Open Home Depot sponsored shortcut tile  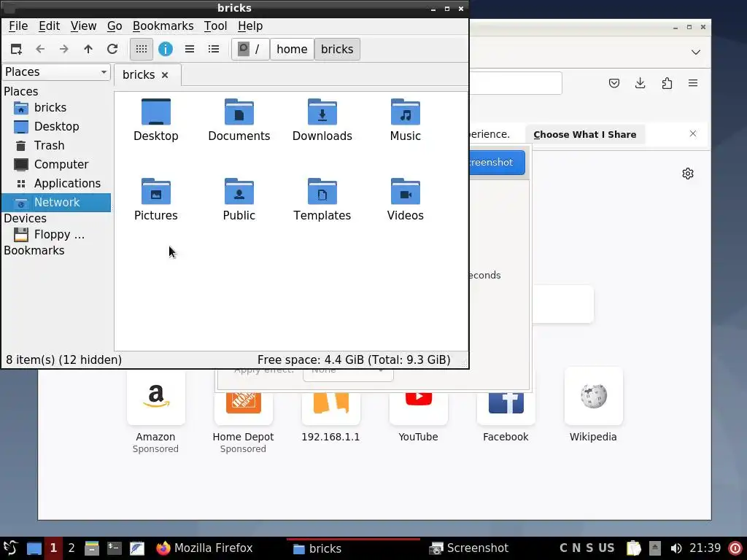(244, 410)
